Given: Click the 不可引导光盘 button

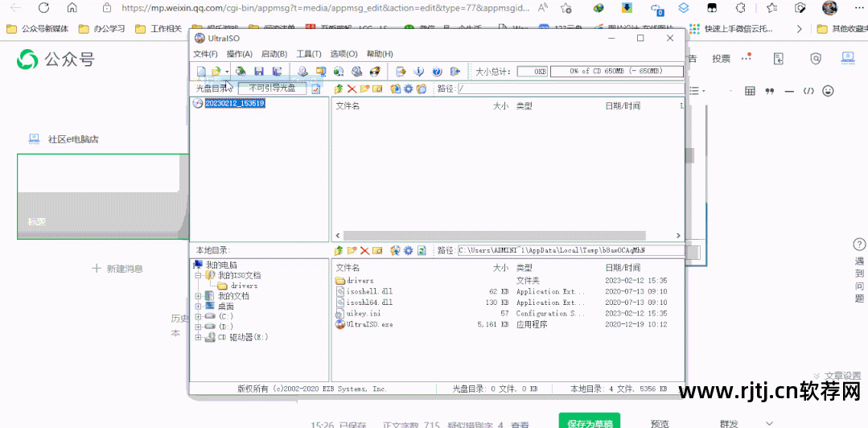Looking at the screenshot, I should [272, 88].
